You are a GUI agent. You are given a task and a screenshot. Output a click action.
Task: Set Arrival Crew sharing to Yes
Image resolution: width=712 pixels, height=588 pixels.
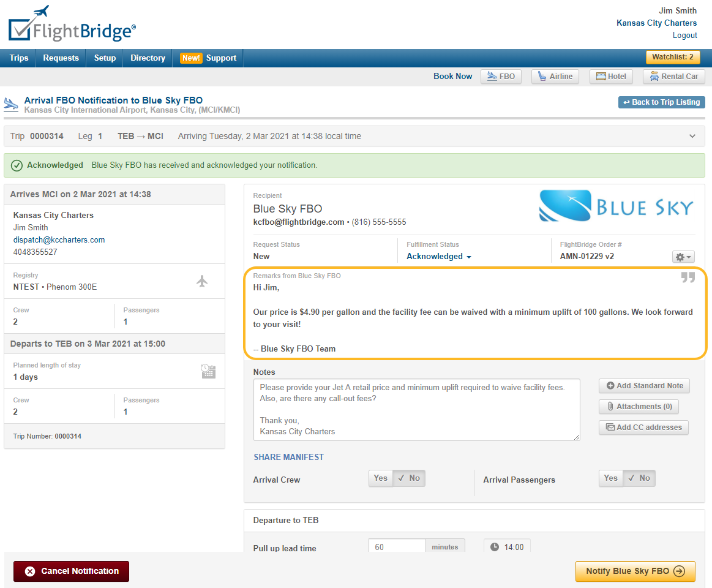coord(380,478)
